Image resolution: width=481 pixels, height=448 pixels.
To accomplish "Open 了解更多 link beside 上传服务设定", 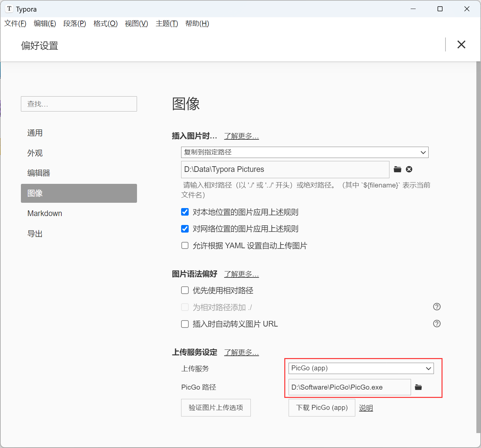I will [241, 352].
